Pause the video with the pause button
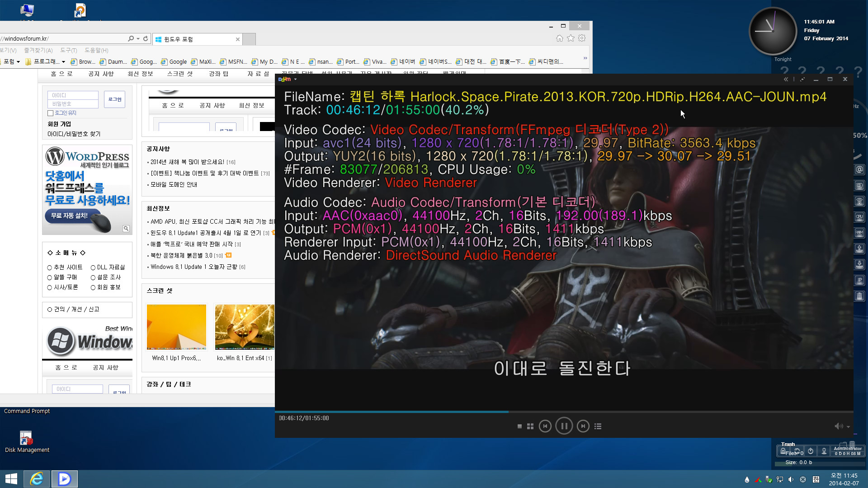 [x=564, y=426]
